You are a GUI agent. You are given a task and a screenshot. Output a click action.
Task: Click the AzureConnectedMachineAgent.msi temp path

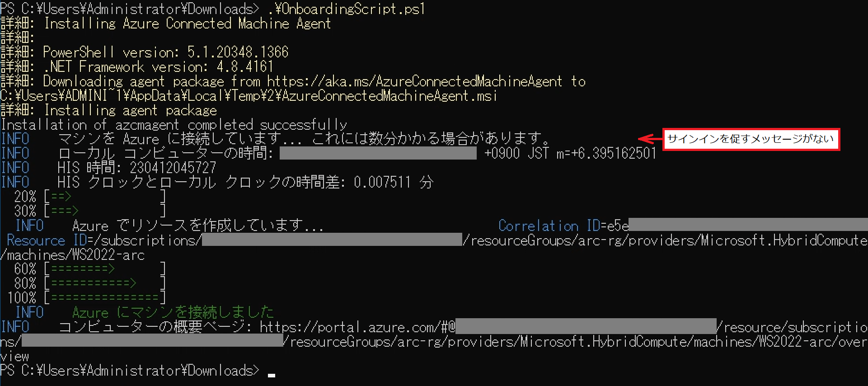pos(249,96)
